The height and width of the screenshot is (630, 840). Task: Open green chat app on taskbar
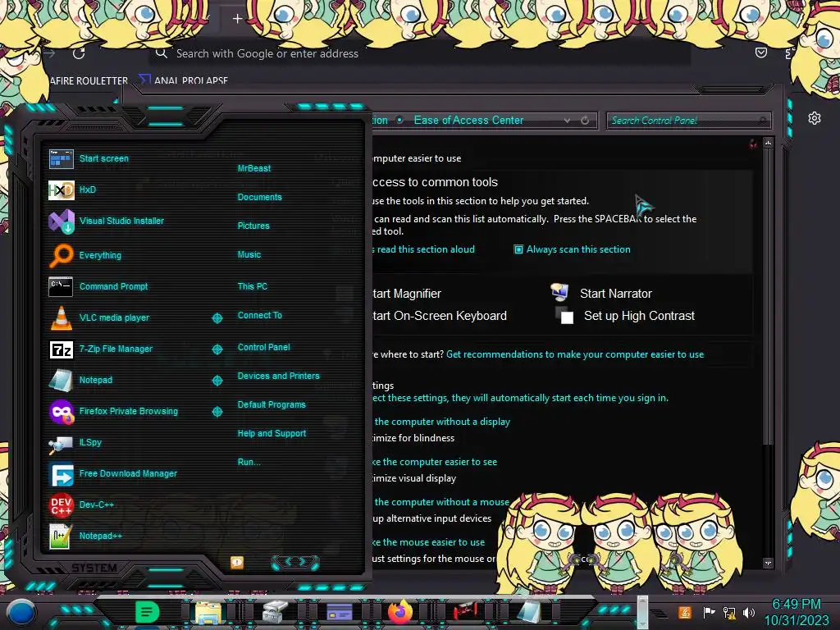point(148,612)
